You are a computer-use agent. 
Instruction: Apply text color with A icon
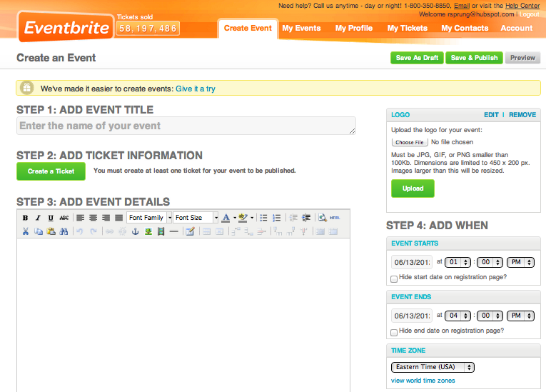[226, 218]
